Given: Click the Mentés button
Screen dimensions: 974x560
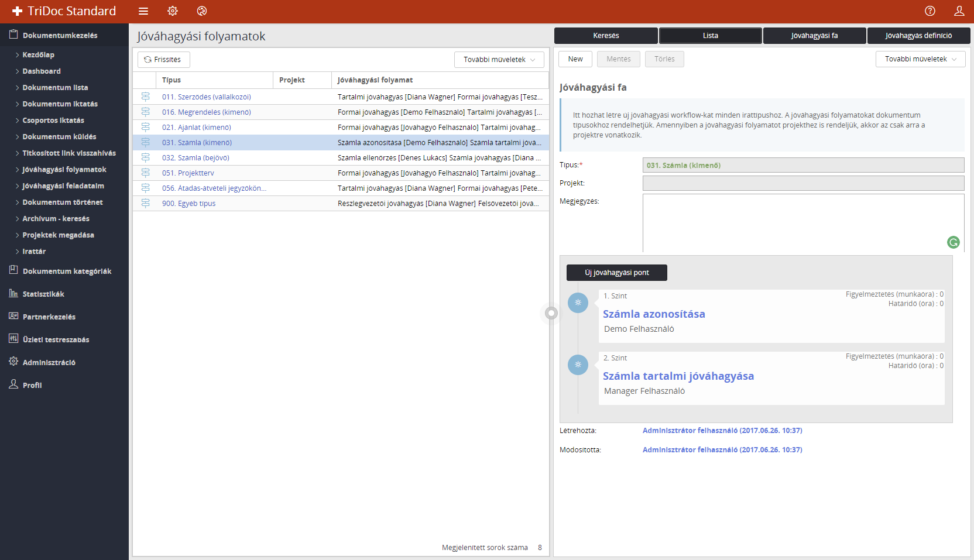Looking at the screenshot, I should click(x=619, y=59).
